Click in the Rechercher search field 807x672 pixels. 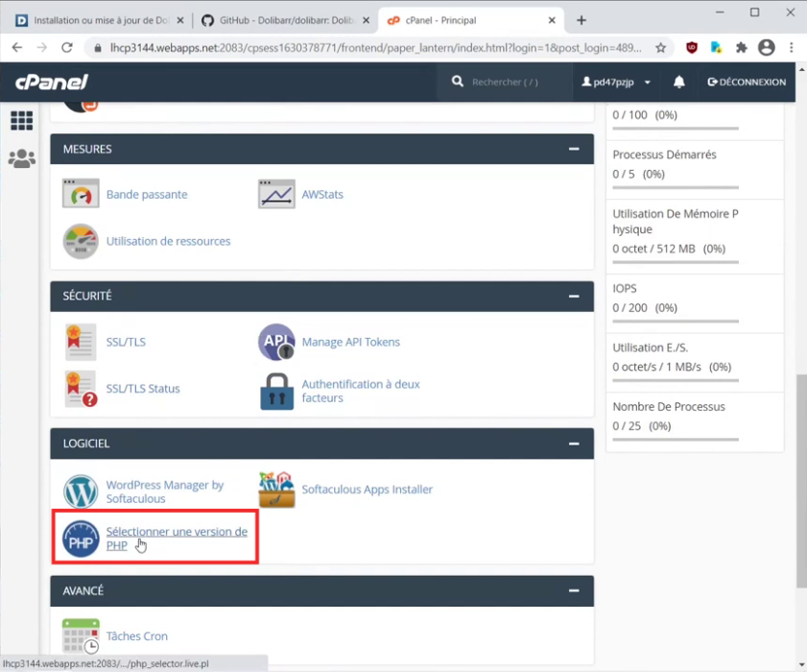tap(513, 83)
